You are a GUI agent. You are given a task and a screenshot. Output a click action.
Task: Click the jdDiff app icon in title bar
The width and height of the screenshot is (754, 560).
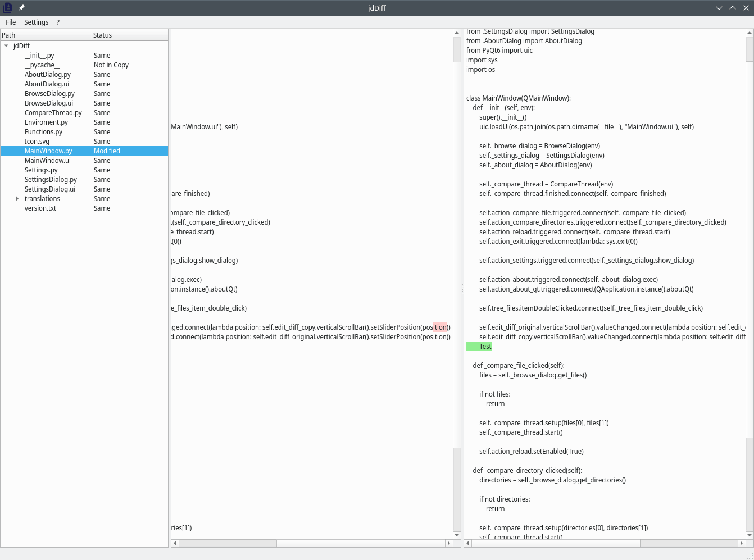click(x=7, y=8)
